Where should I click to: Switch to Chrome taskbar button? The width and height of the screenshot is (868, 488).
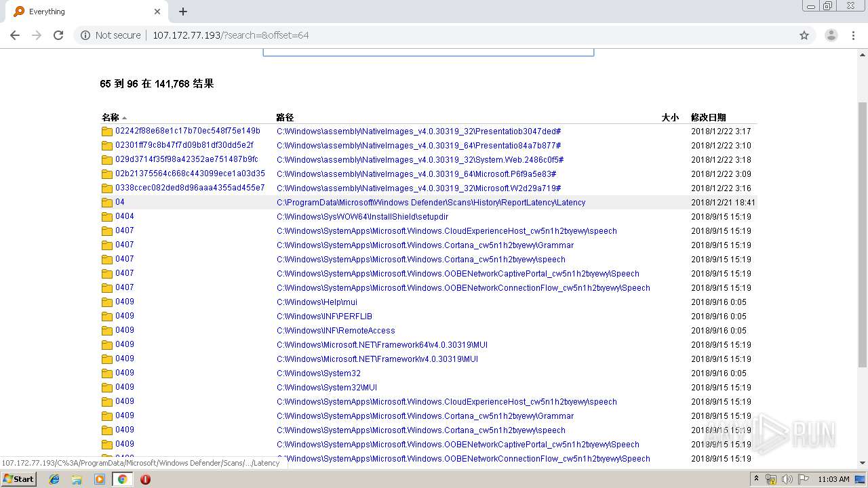click(x=122, y=479)
